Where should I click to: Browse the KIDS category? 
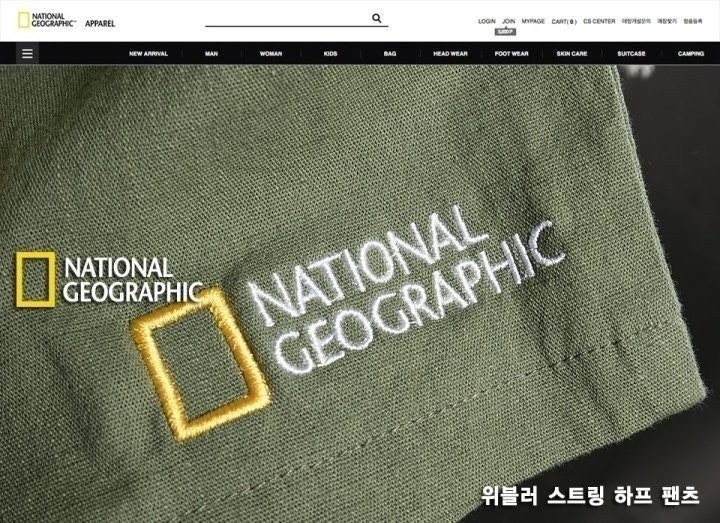tap(330, 54)
